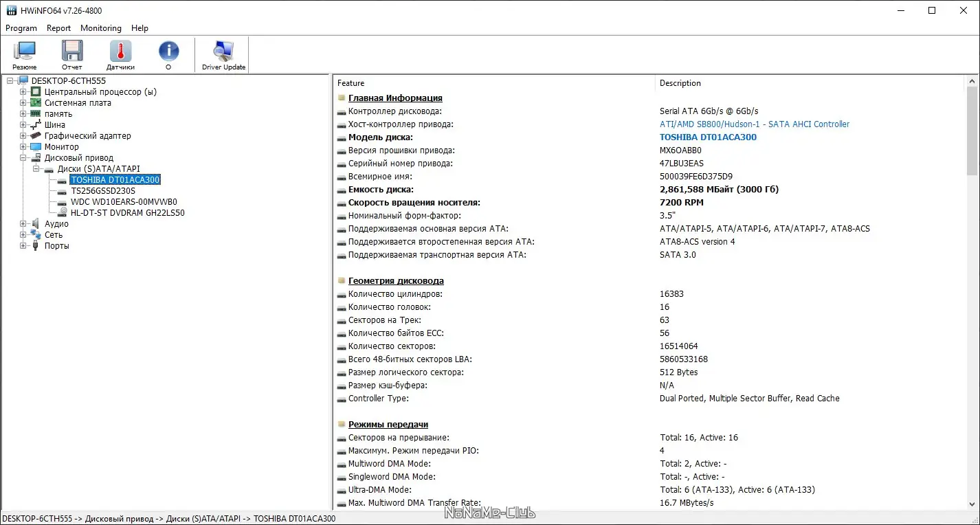Click the status bar path text
Viewport: 980px width, 525px height.
(x=169, y=519)
